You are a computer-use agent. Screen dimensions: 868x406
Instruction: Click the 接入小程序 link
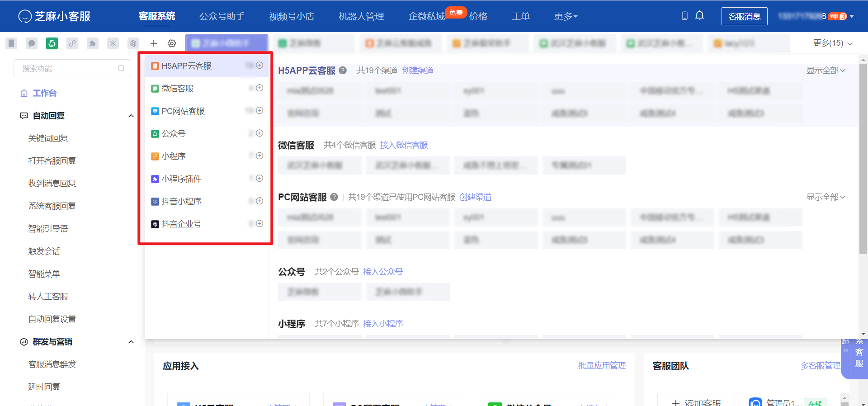coord(383,324)
